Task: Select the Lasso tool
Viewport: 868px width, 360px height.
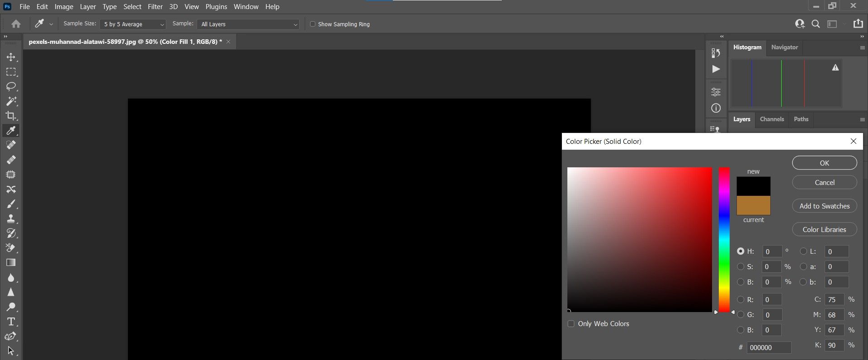Action: click(x=11, y=86)
